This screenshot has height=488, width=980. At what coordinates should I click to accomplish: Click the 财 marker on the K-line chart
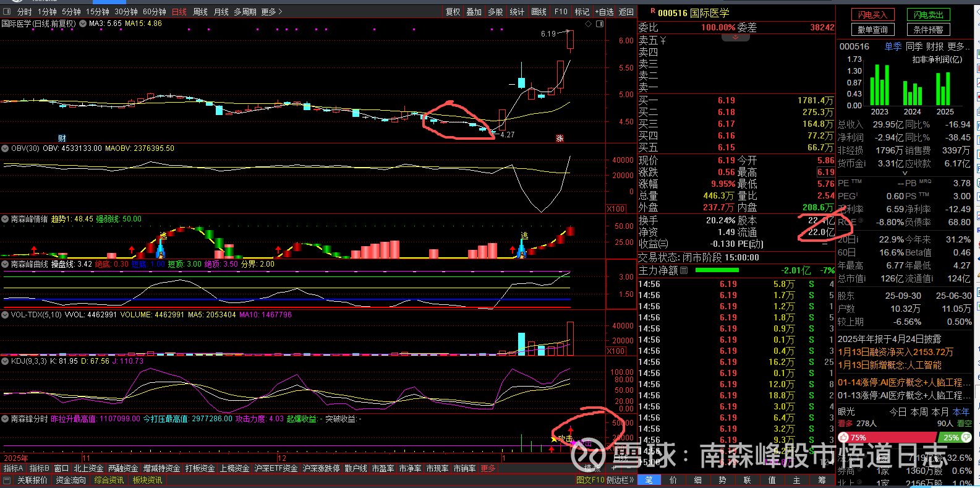tap(62, 138)
